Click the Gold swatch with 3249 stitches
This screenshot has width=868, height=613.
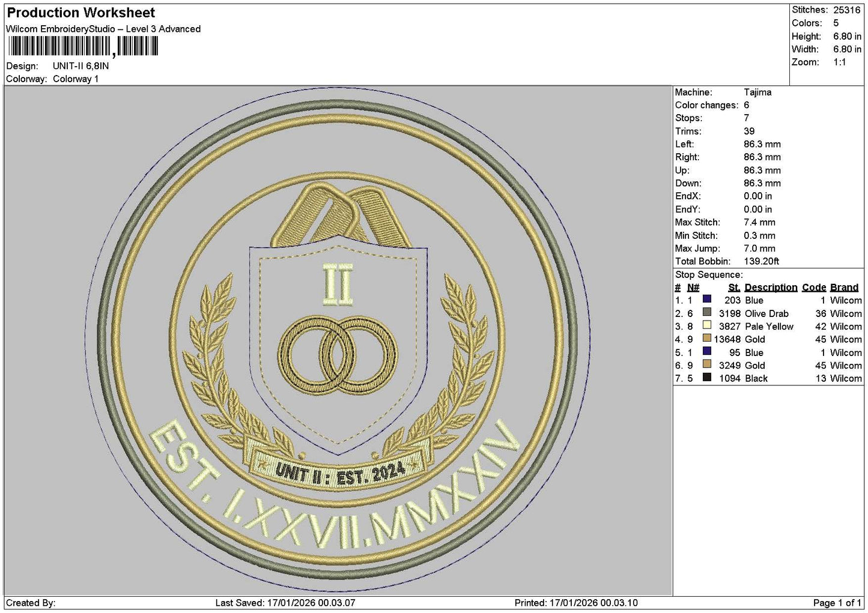click(x=707, y=364)
